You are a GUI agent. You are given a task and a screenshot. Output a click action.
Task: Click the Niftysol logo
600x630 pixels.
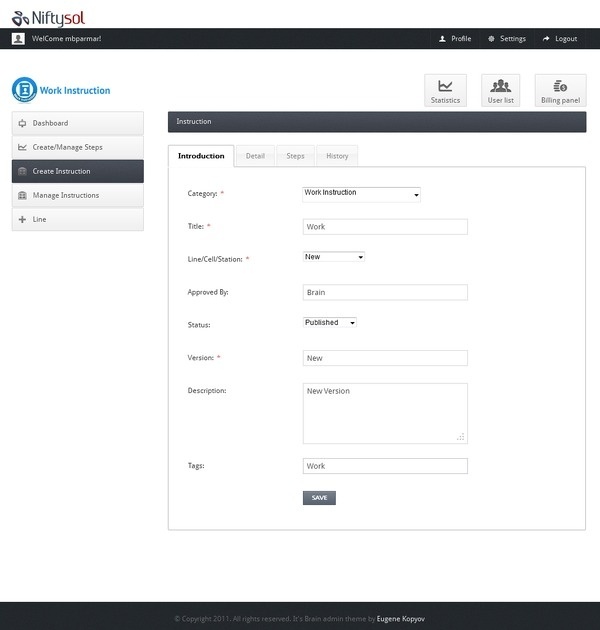point(48,18)
